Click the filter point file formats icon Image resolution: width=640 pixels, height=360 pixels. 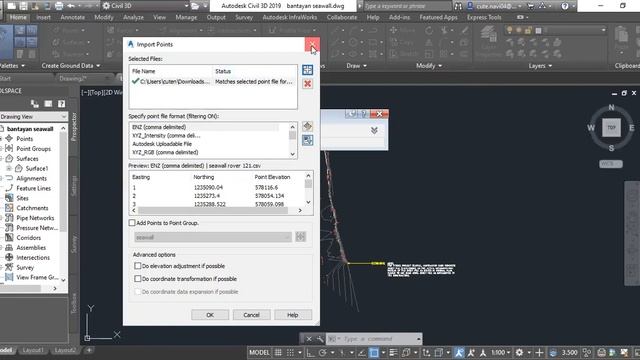pyautogui.click(x=307, y=140)
